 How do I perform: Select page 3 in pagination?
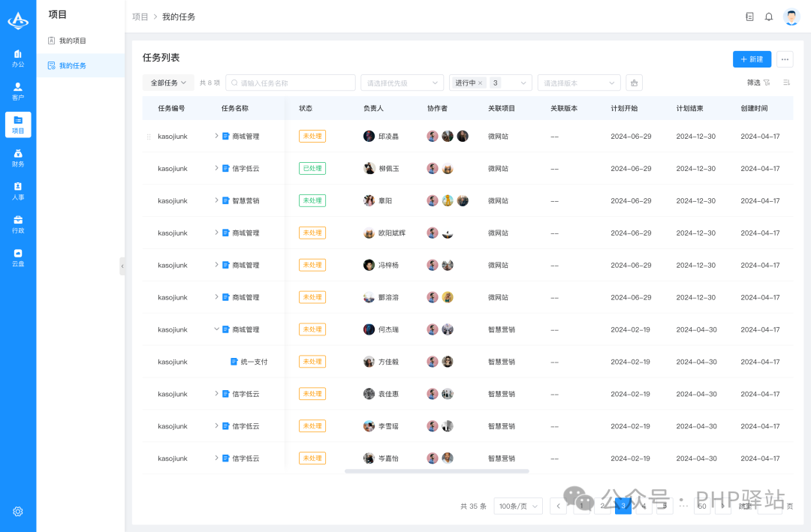click(623, 506)
